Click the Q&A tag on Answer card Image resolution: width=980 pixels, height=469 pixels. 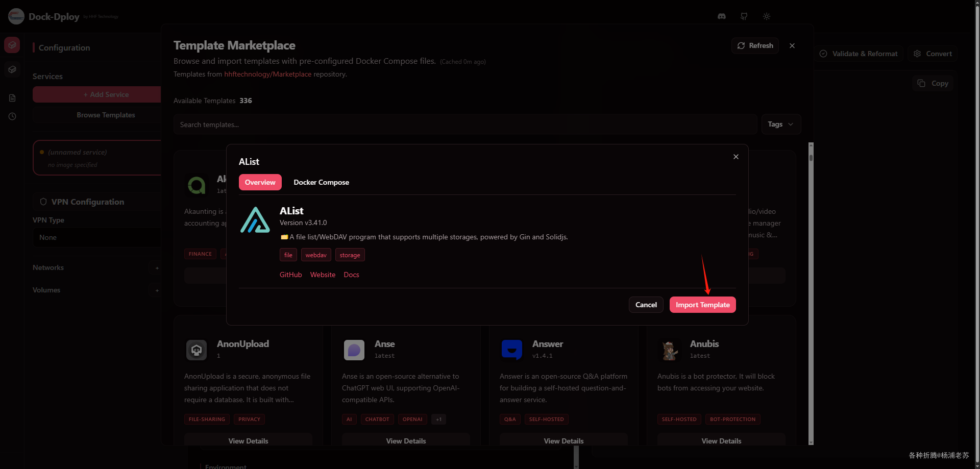(x=510, y=419)
